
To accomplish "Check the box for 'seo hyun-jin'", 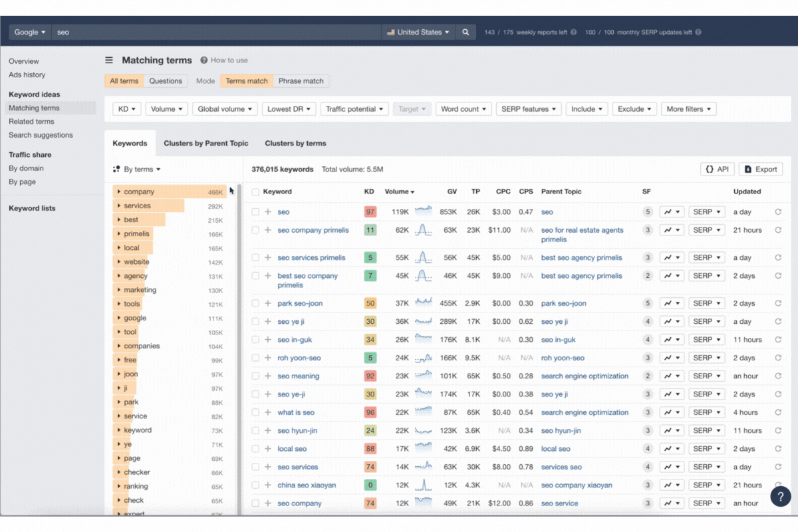I will [x=255, y=430].
